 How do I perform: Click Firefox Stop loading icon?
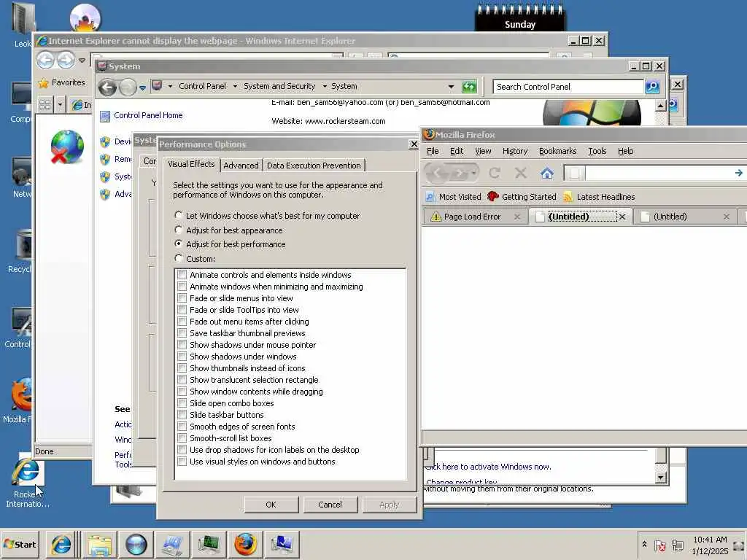(x=521, y=173)
